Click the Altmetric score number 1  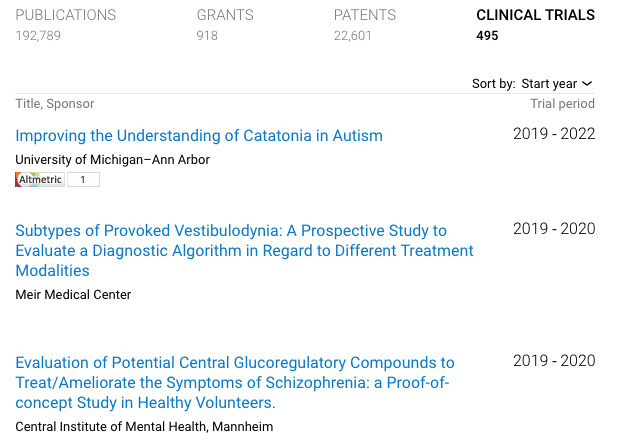click(x=83, y=180)
